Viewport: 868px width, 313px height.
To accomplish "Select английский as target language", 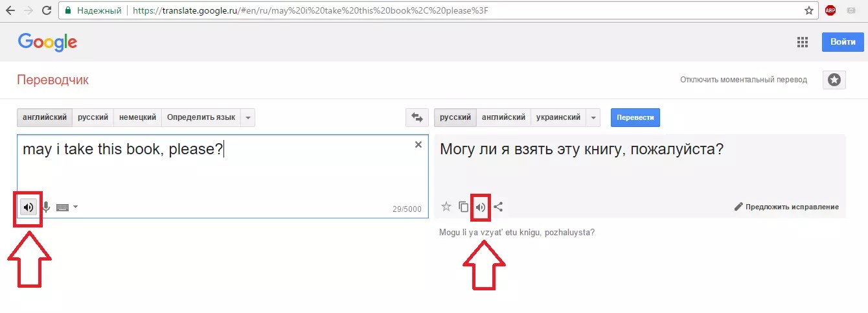I will click(x=503, y=117).
